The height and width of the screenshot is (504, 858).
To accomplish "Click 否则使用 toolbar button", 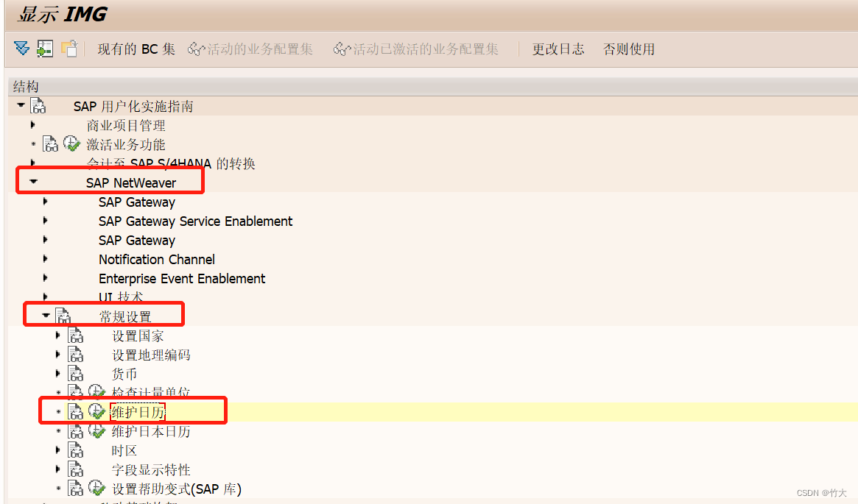I will [629, 49].
